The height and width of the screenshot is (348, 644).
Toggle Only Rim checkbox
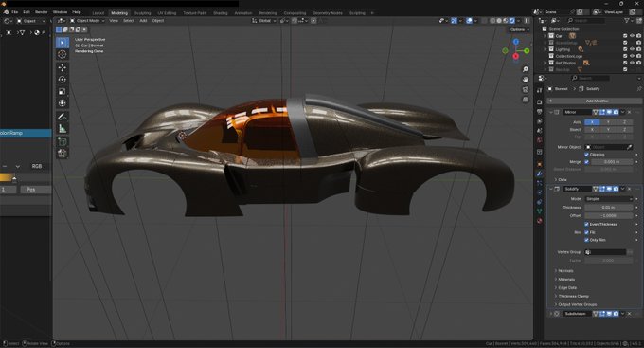pos(586,240)
